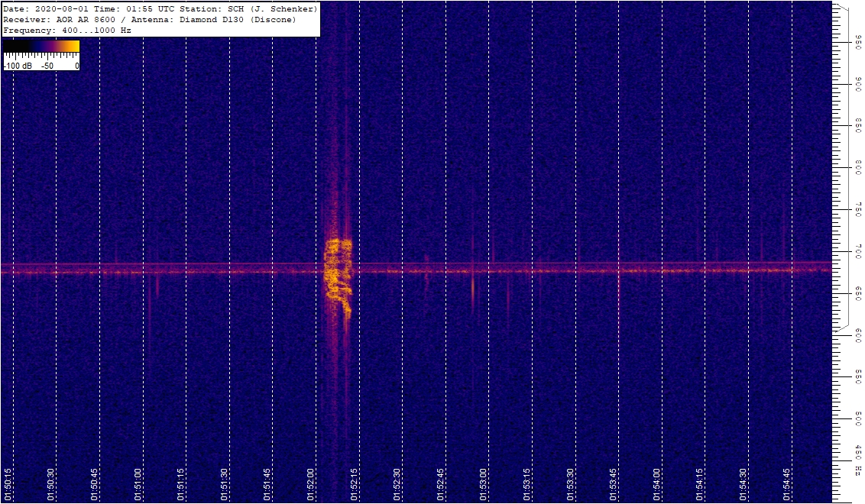Click the 01:54:45 time axis label
The height and width of the screenshot is (504, 865).
(x=787, y=486)
